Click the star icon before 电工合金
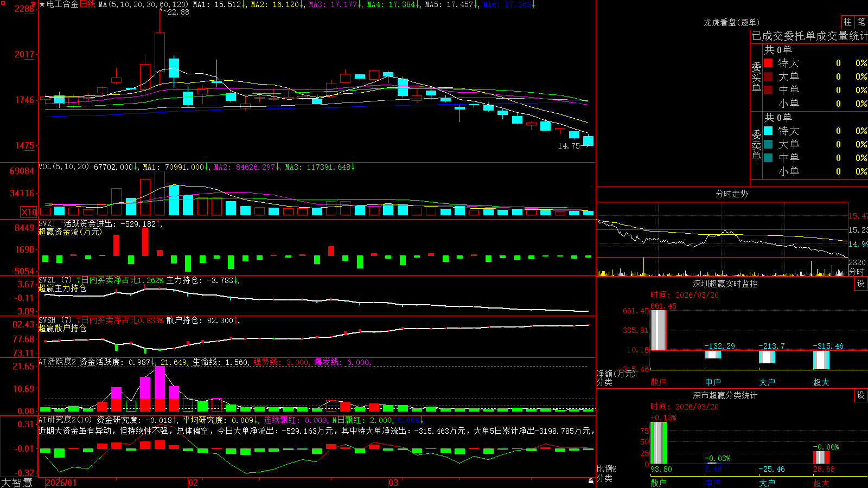Image resolution: width=868 pixels, height=488 pixels. pyautogui.click(x=42, y=4)
